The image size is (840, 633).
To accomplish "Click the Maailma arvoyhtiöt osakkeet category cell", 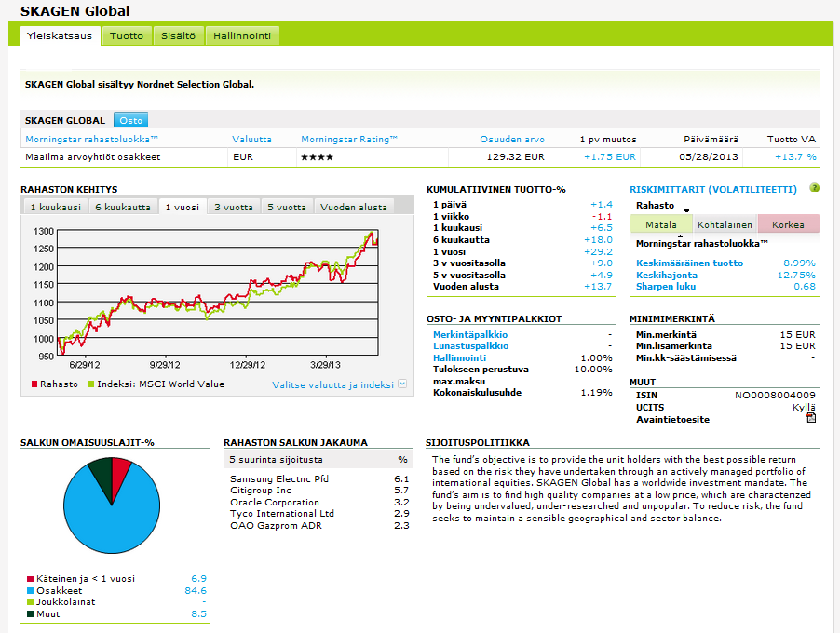I will pyautogui.click(x=93, y=157).
